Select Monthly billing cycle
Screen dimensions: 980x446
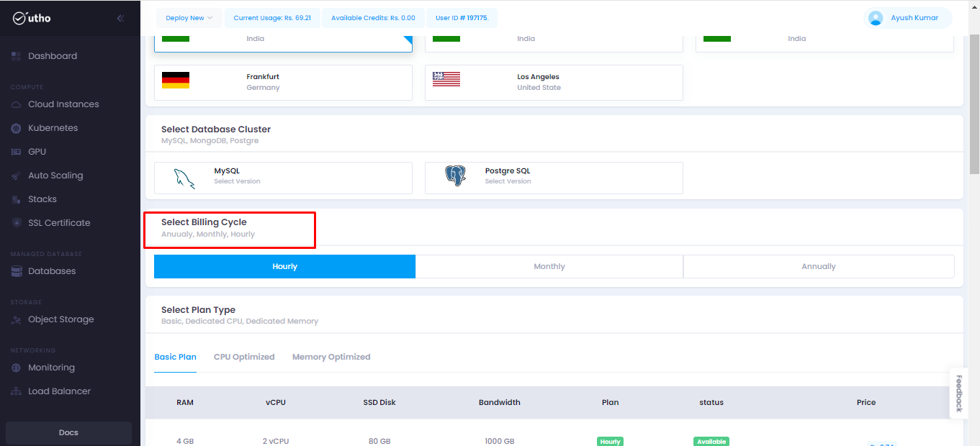[x=549, y=266]
